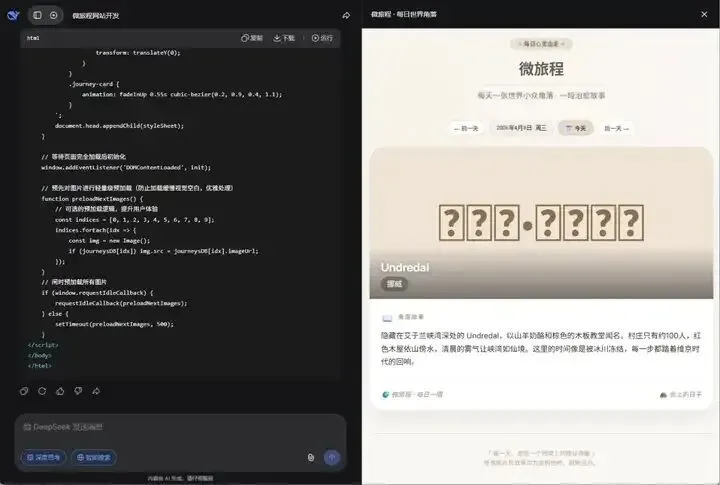This screenshot has height=485, width=720.
Task: Click the closing </script> tag line
Action: pos(43,345)
